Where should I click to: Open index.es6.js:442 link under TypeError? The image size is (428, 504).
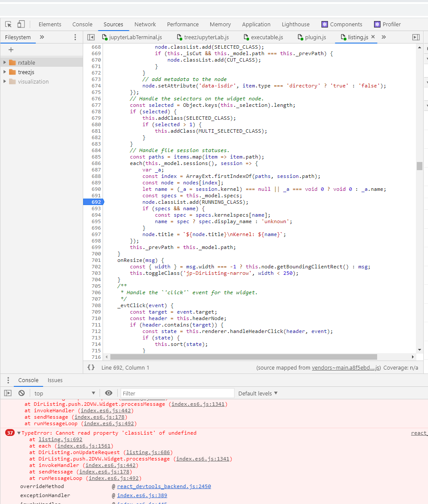(110, 465)
